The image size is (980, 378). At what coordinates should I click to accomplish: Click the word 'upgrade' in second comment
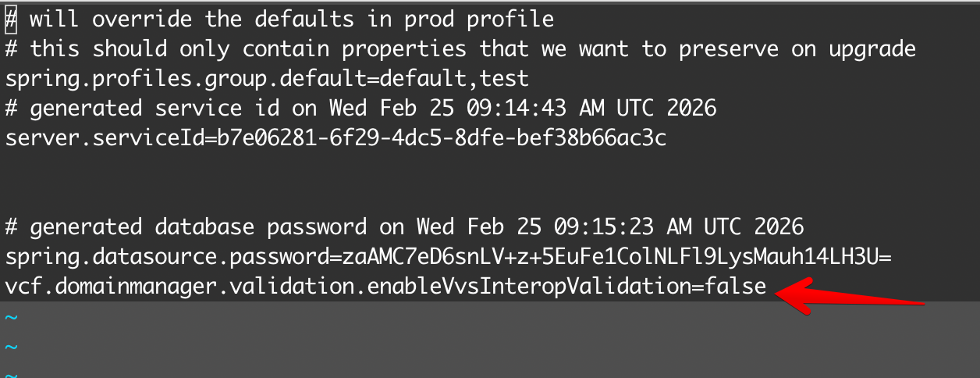click(866, 48)
